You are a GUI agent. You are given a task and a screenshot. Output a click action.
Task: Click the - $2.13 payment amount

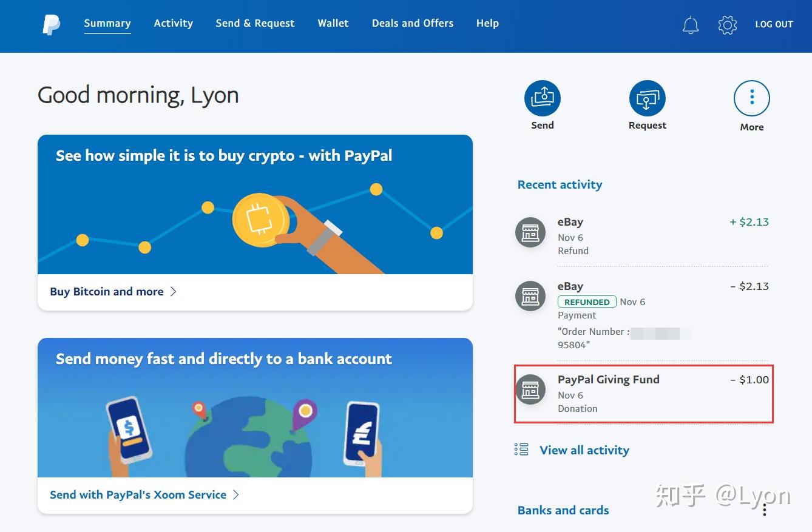(x=749, y=286)
